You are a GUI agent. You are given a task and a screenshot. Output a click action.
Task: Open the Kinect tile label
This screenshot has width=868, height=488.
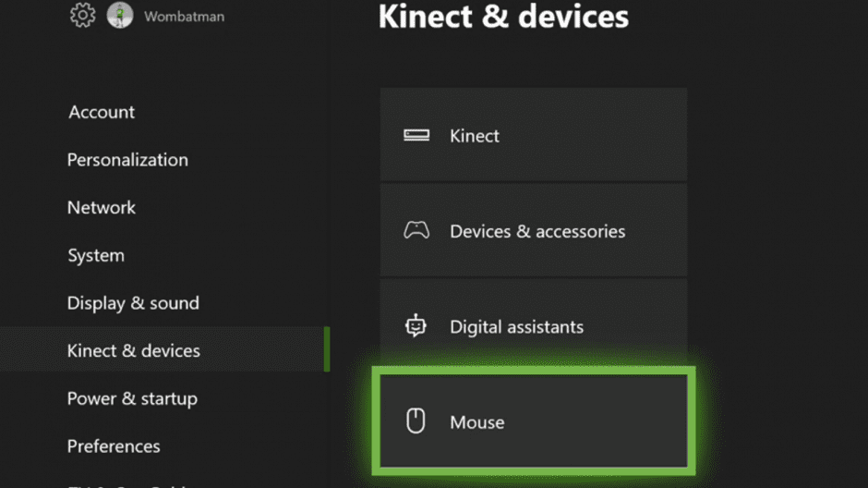[x=475, y=136]
